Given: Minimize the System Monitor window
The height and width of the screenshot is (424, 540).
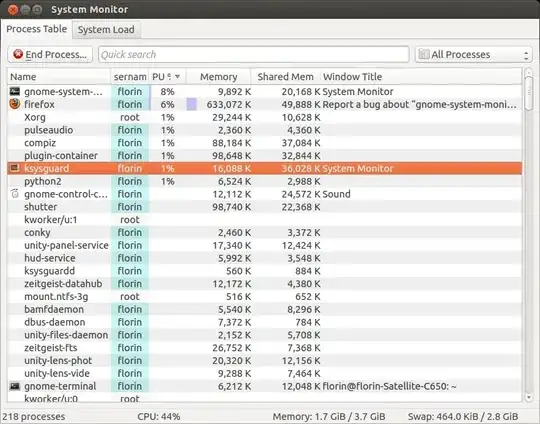Looking at the screenshot, I should coord(25,9).
